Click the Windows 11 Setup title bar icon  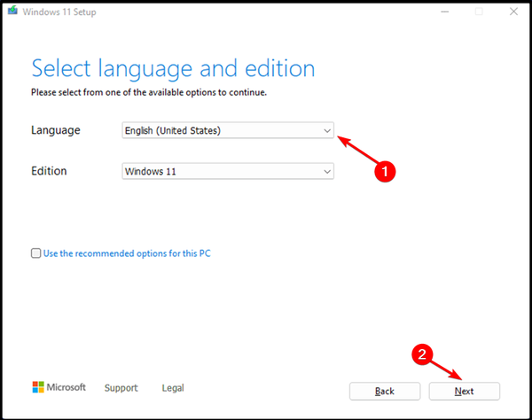click(12, 11)
